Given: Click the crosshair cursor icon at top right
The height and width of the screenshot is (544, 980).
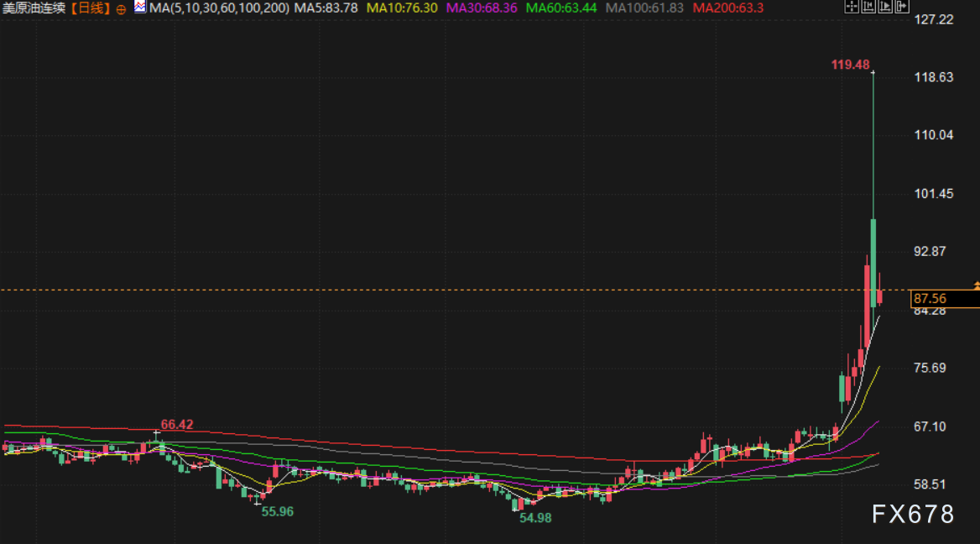Looking at the screenshot, I should pos(852,7).
